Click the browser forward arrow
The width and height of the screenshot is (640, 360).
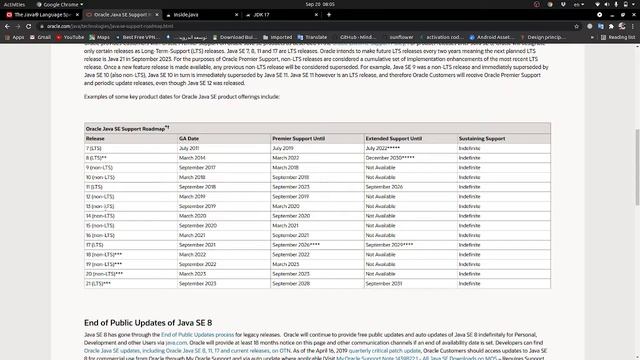(18, 26)
